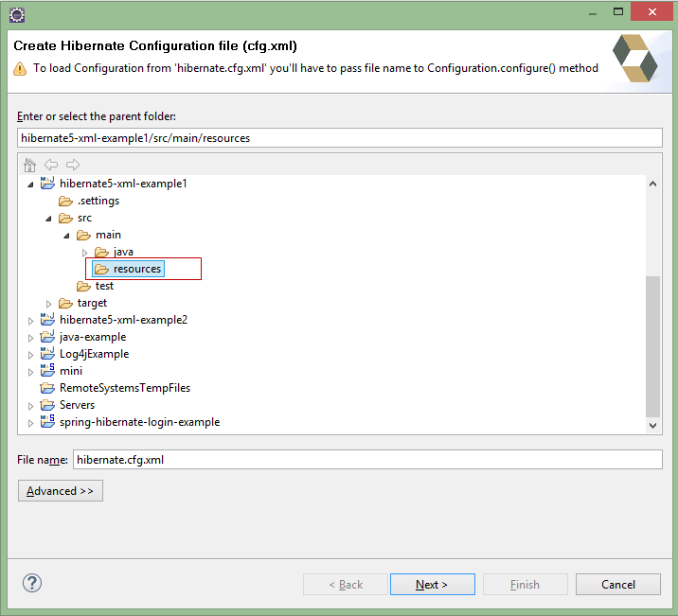Click the spring-hibernate-login-example project icon
Image resolution: width=678 pixels, height=616 pixels.
click(x=47, y=421)
